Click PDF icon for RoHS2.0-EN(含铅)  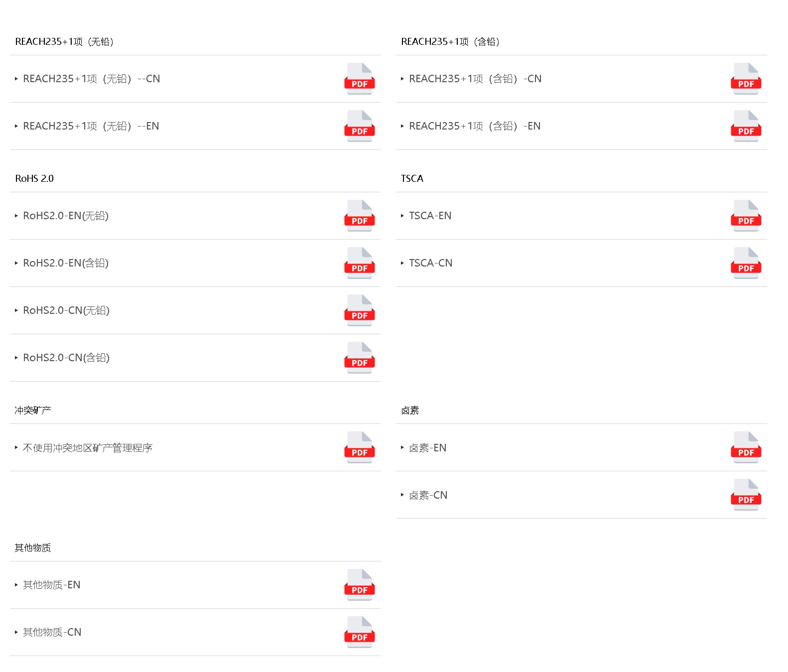(x=360, y=263)
